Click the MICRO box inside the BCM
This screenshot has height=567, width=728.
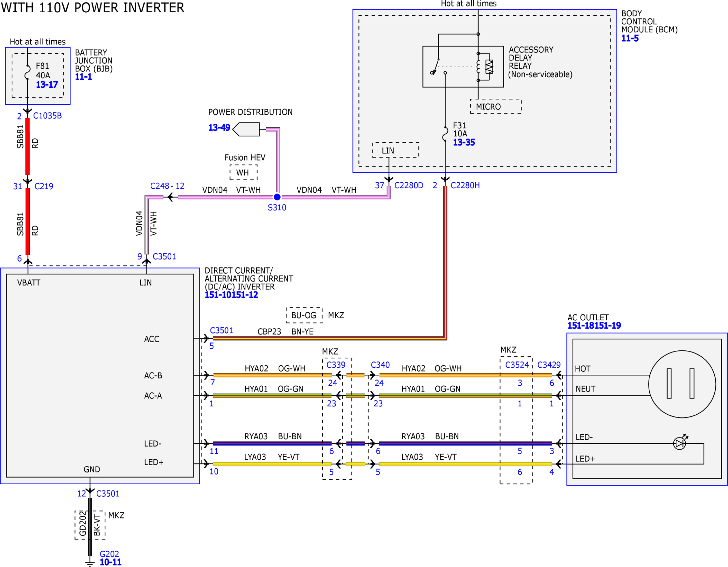click(496, 107)
